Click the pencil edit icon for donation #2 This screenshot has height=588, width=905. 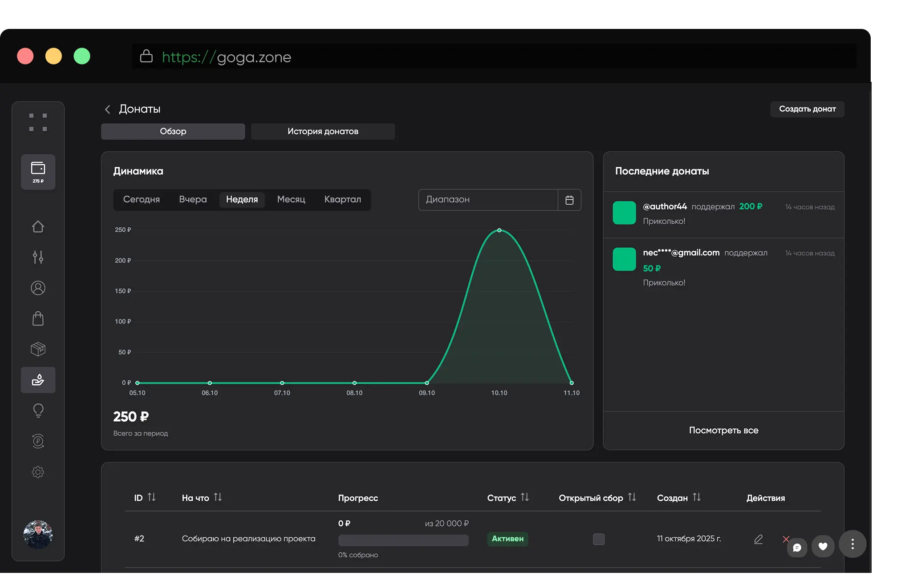(x=758, y=539)
